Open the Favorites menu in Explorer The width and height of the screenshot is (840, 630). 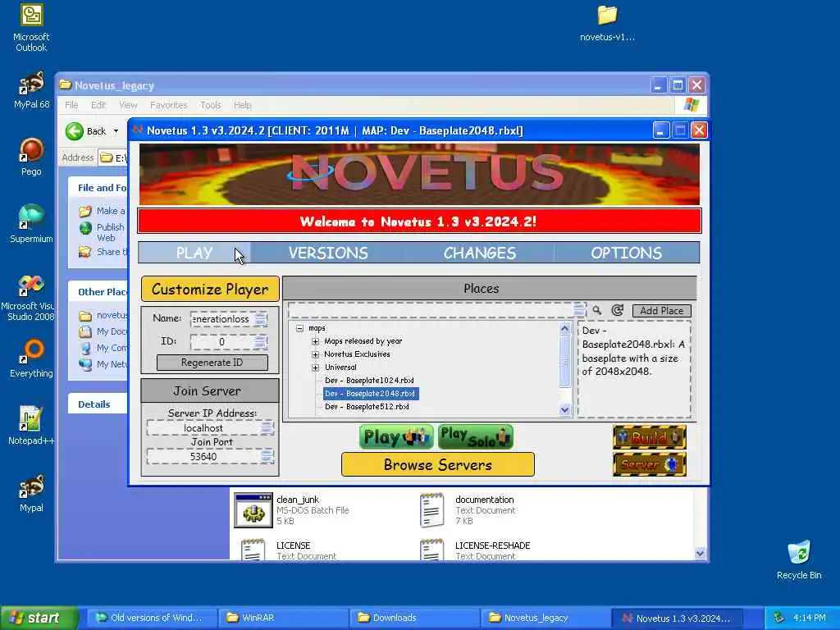(x=168, y=105)
